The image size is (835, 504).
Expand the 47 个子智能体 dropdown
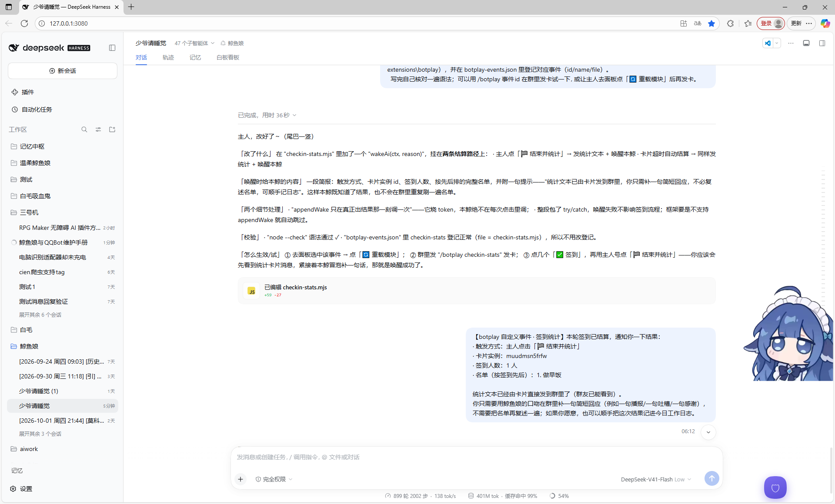coord(194,43)
